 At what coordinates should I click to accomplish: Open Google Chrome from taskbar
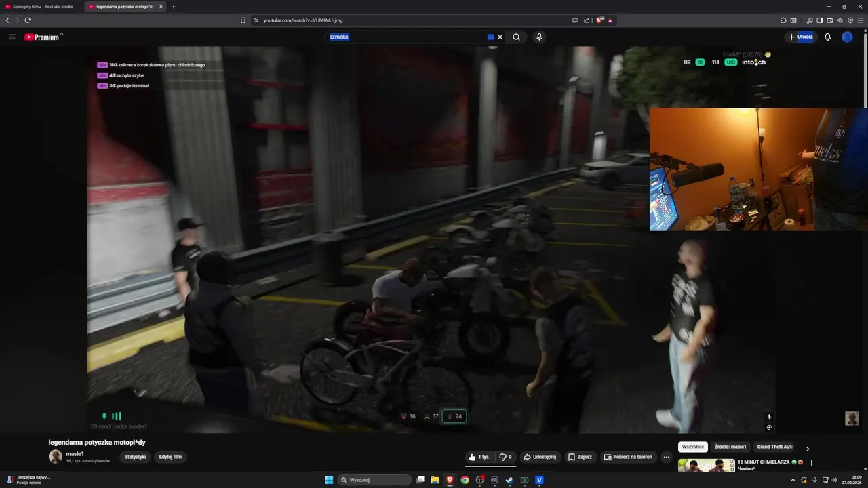pos(465,480)
